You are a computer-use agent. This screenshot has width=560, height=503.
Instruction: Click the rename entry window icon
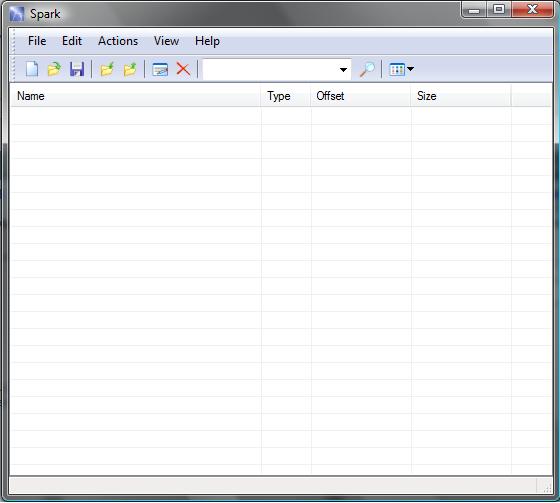point(160,69)
